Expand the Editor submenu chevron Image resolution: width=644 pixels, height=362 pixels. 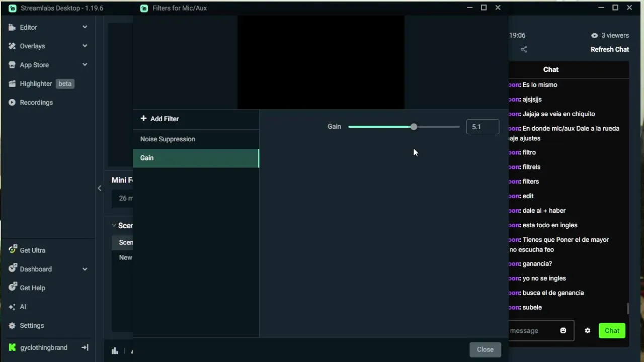(85, 27)
